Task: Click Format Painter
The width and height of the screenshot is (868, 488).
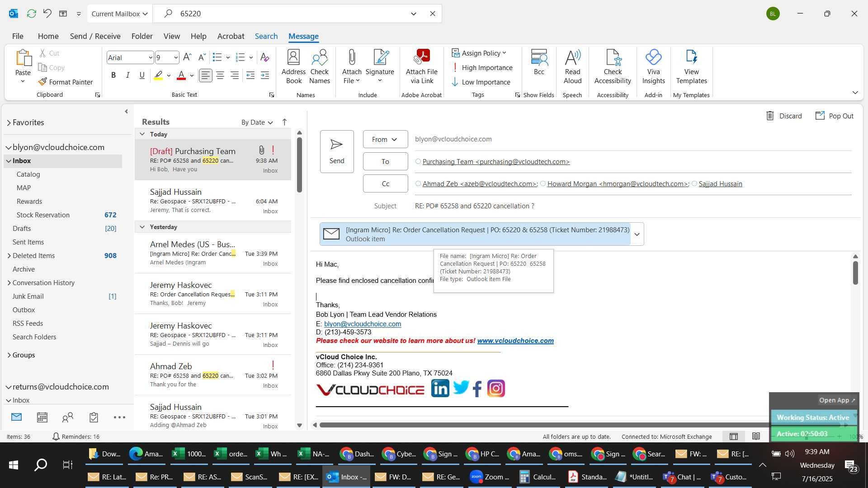Action: pyautogui.click(x=66, y=82)
